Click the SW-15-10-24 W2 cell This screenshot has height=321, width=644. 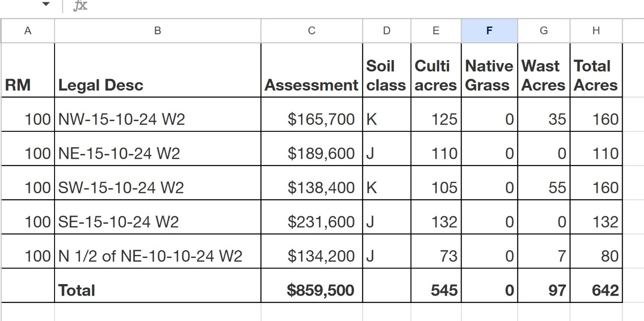158,188
